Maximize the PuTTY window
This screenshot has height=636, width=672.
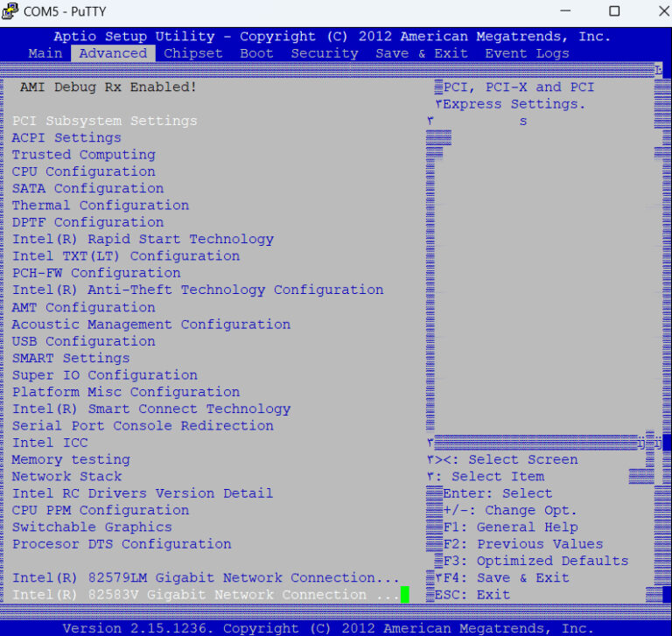tap(614, 11)
